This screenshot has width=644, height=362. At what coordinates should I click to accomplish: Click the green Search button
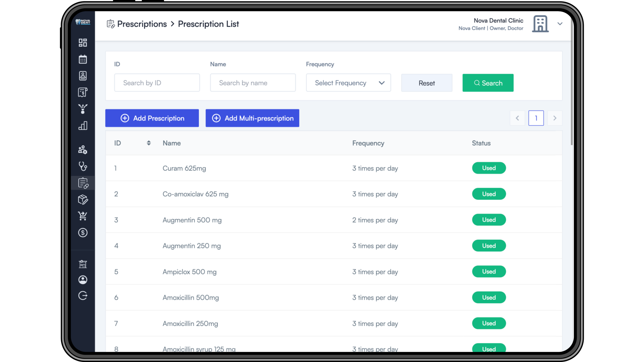pyautogui.click(x=488, y=83)
